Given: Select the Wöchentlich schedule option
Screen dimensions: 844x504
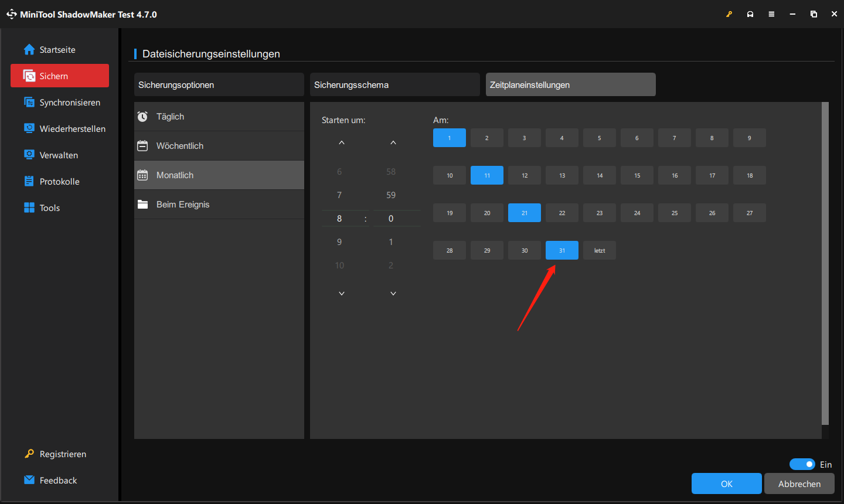Looking at the screenshot, I should [x=219, y=146].
